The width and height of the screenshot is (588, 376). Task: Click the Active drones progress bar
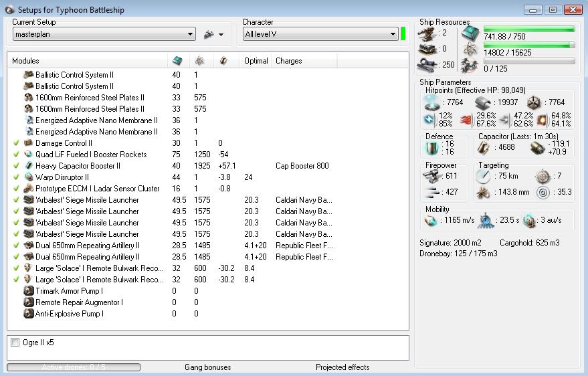pyautogui.click(x=74, y=367)
